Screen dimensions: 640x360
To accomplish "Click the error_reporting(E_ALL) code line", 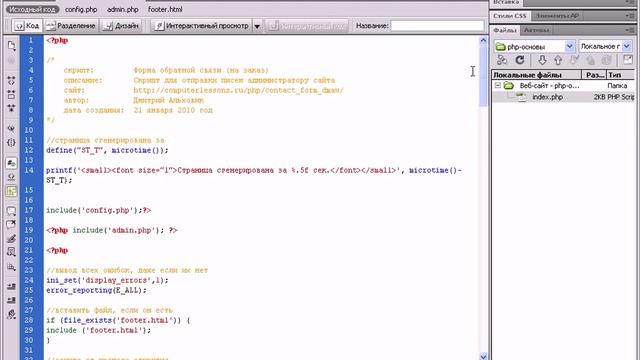I will pos(96,290).
